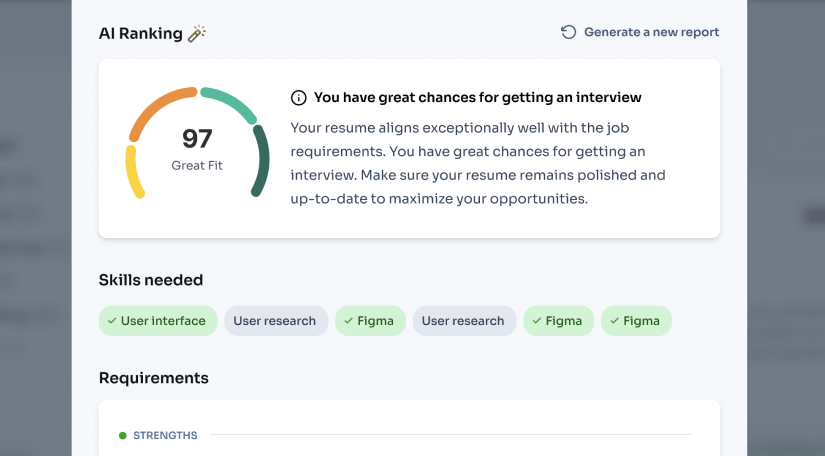Screen dimensions: 825x456
Task: Click the refresh arrow icon for new report
Action: pos(568,32)
